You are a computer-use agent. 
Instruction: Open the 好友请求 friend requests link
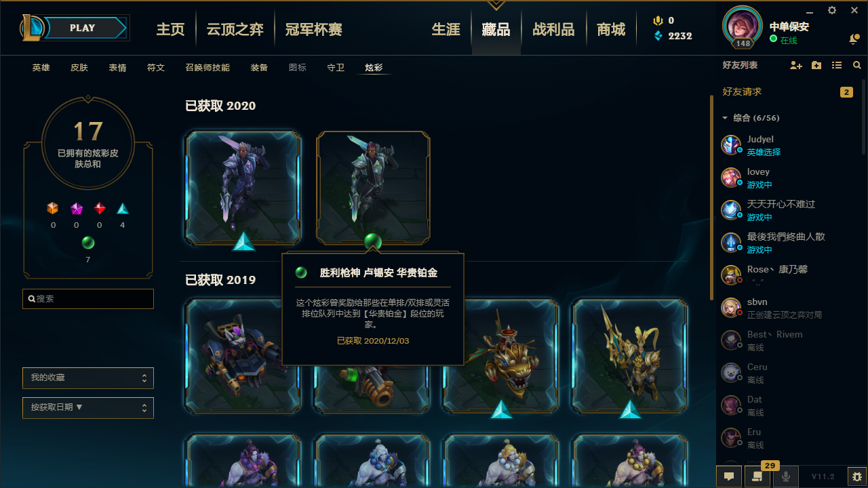click(742, 91)
